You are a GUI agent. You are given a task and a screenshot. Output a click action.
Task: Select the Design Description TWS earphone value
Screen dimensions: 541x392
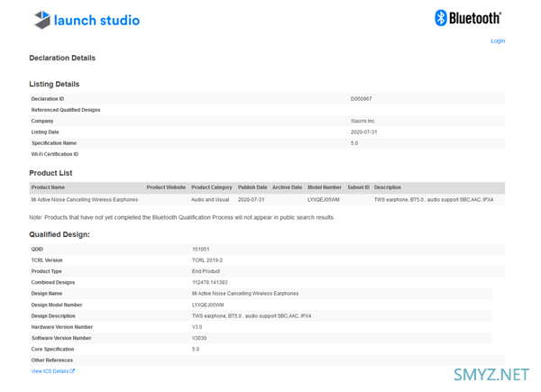[x=252, y=315]
